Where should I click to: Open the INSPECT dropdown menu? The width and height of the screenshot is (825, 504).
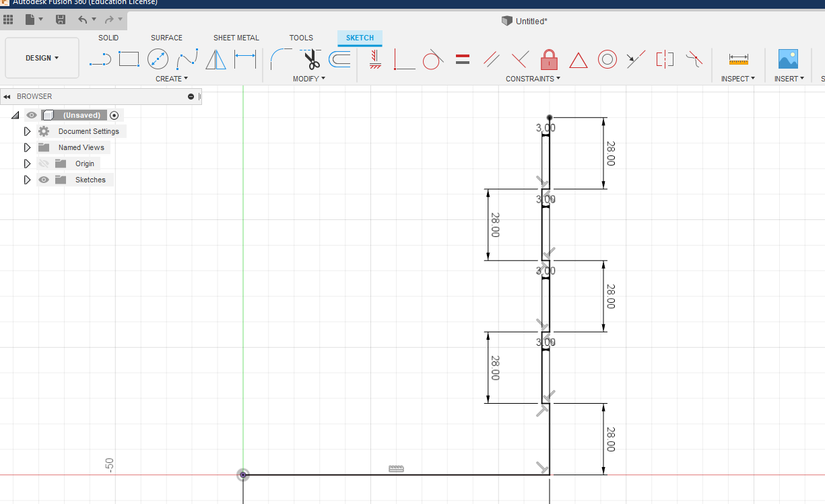coord(738,79)
